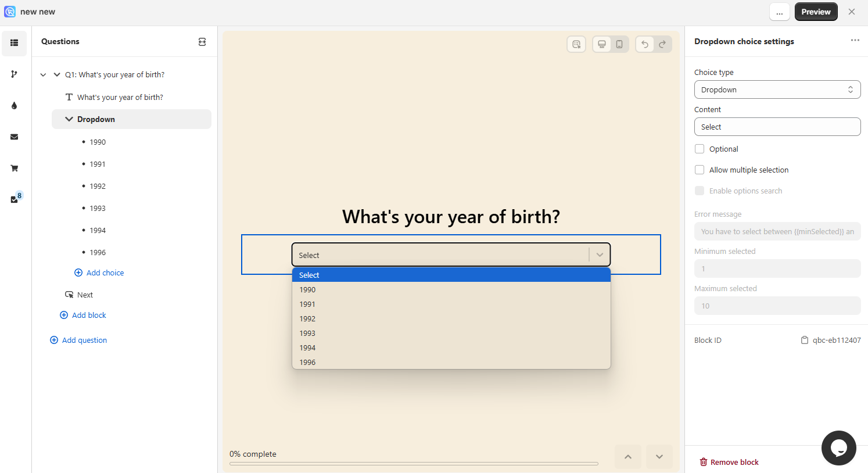Open the chat support bubble
The height and width of the screenshot is (473, 868).
tap(839, 448)
